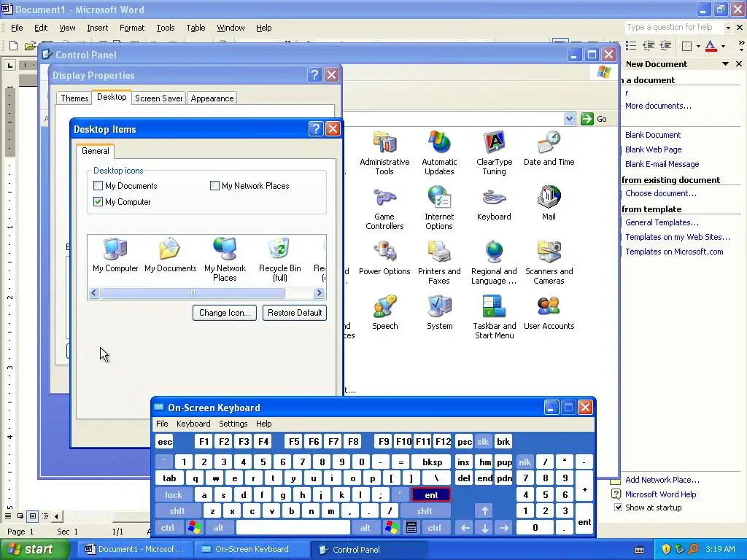The image size is (747, 560).
Task: Open New Document task pane dropdown arrow
Action: [x=726, y=64]
